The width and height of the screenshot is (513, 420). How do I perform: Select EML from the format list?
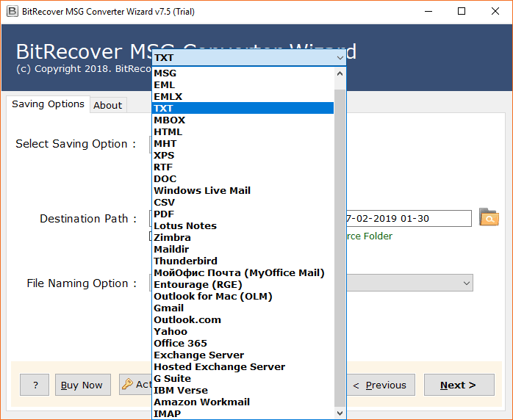click(243, 85)
